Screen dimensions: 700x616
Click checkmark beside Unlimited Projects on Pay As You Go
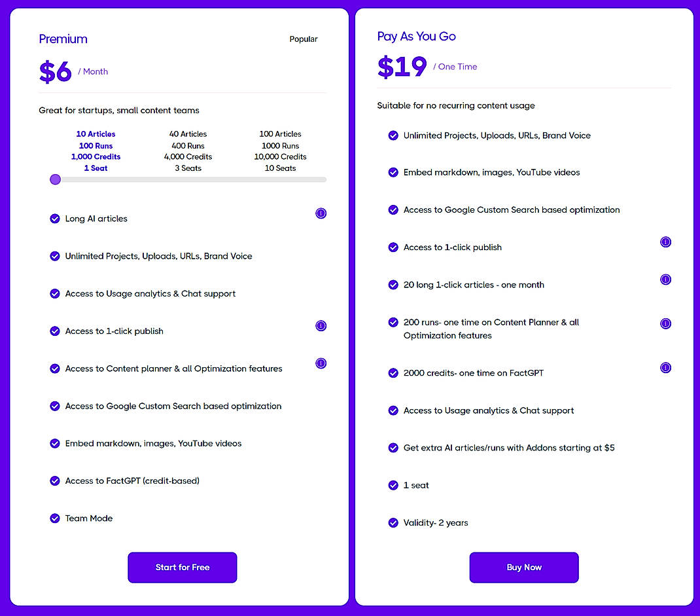pos(393,135)
